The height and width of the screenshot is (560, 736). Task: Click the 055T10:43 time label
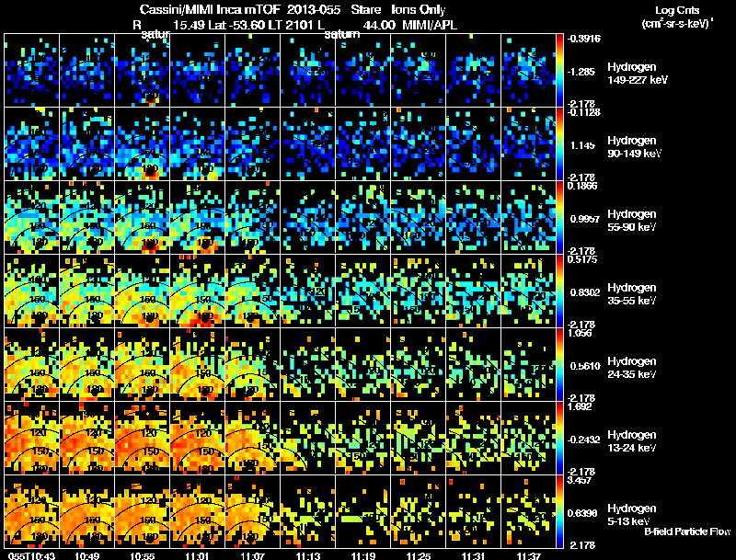pos(31,556)
